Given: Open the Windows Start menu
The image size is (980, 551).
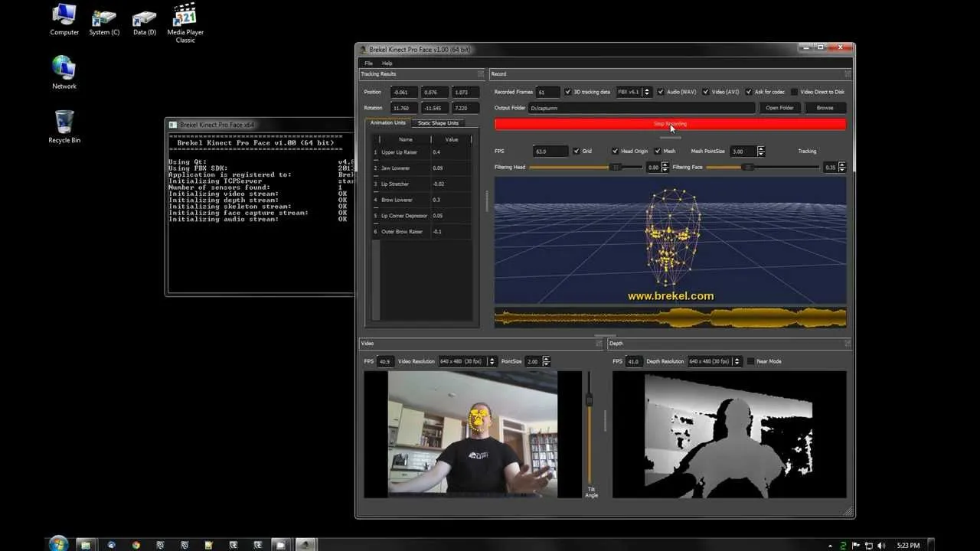Looking at the screenshot, I should 58,544.
